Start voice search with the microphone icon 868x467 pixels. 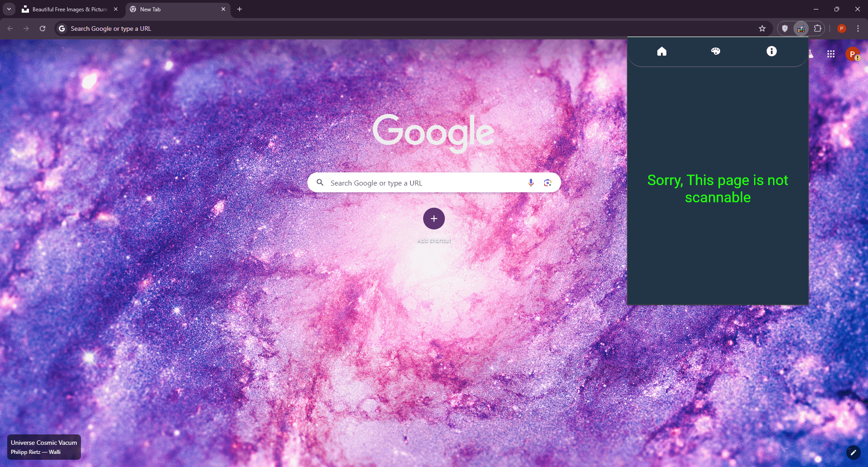[531, 182]
